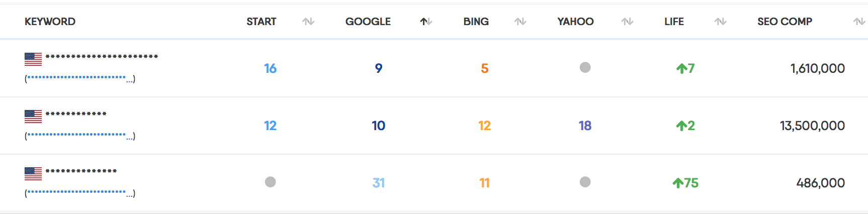Click US flag in first keyword row
The image size is (868, 214).
coord(33,59)
